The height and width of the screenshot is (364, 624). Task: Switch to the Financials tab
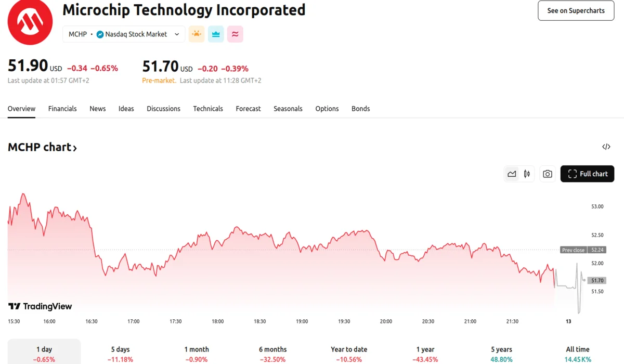tap(62, 109)
